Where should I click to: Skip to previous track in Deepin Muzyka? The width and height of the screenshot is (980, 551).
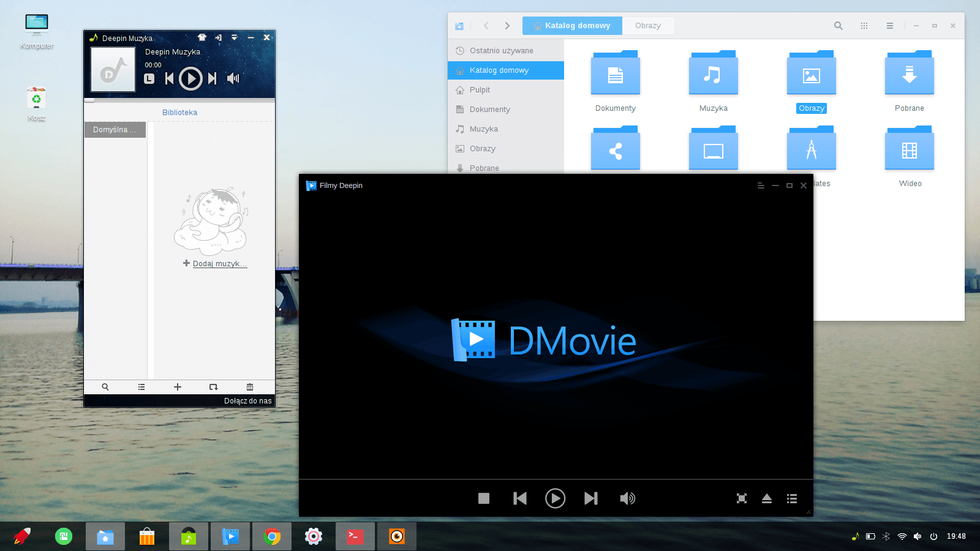(x=170, y=78)
